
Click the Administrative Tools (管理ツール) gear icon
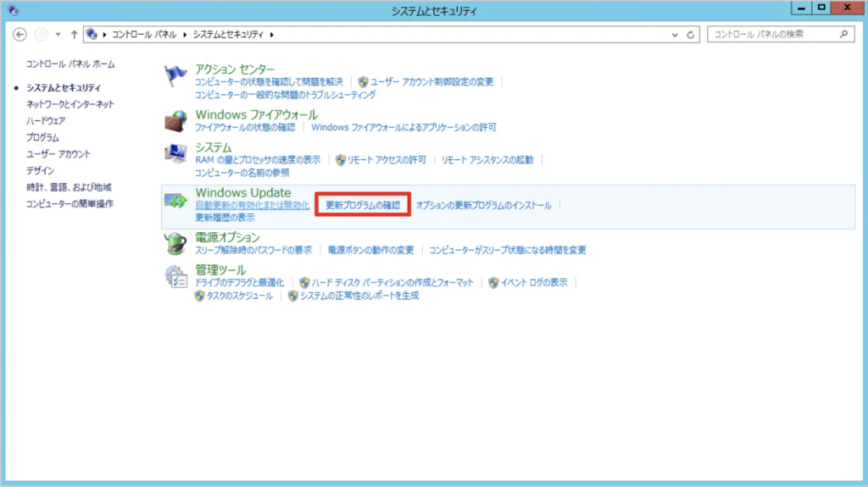[x=175, y=277]
